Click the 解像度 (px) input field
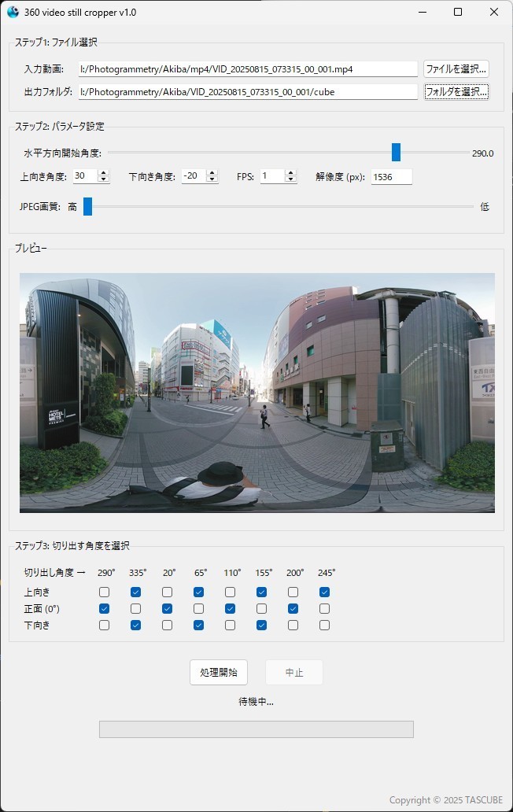Viewport: 513px width, 812px height. tap(391, 176)
